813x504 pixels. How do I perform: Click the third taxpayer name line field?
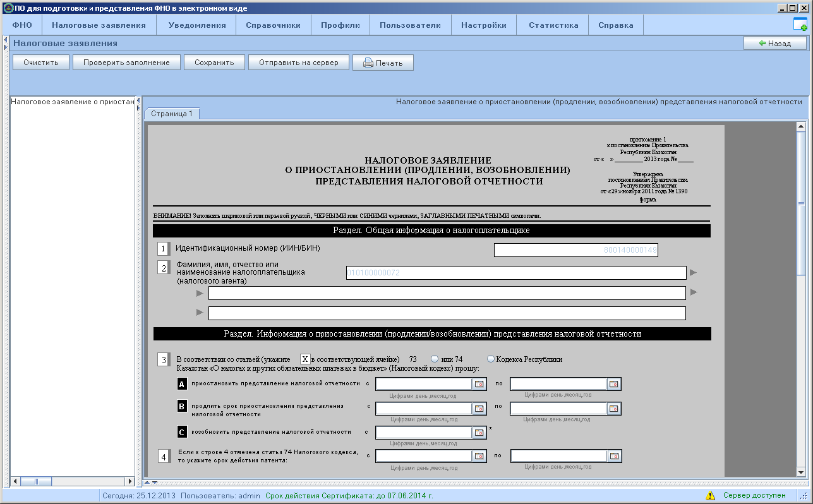click(x=447, y=313)
